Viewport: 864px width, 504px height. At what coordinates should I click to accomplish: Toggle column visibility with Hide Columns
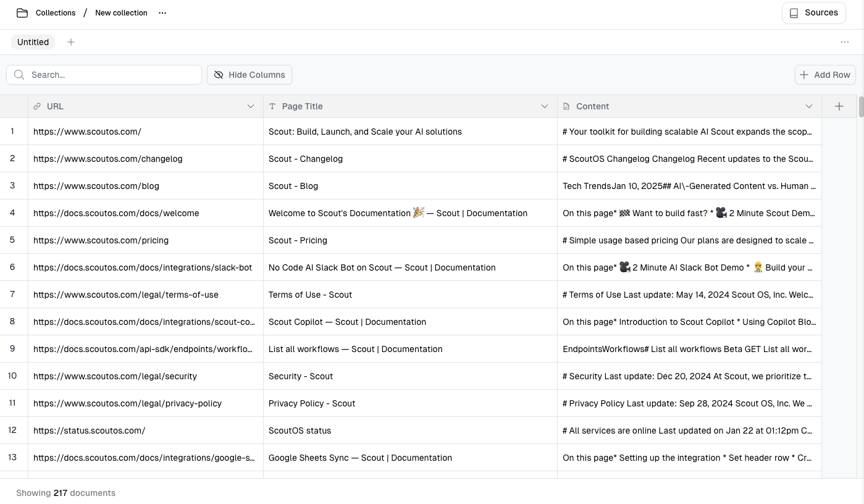250,75
